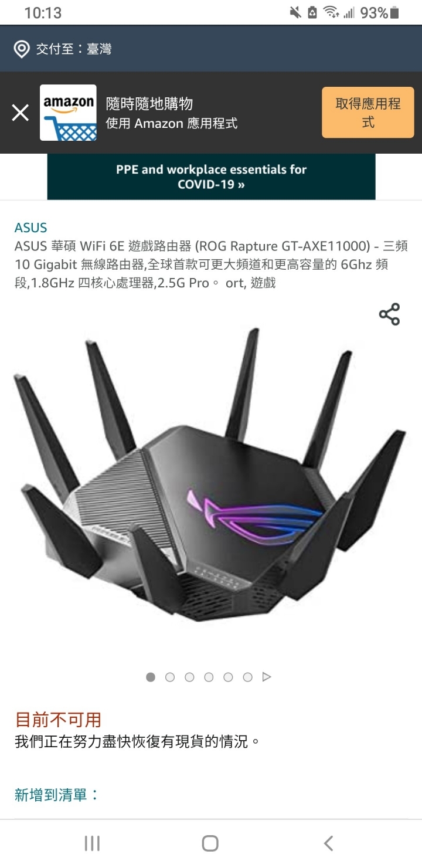Screen dimensions: 422x868
Task: Tap the Amazon app logo icon
Action: pyautogui.click(x=68, y=113)
